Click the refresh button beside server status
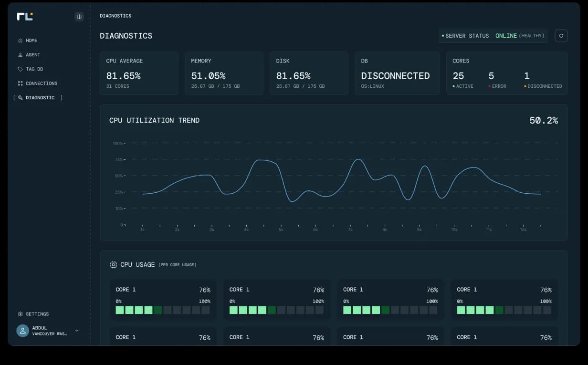The image size is (588, 365). pyautogui.click(x=561, y=36)
